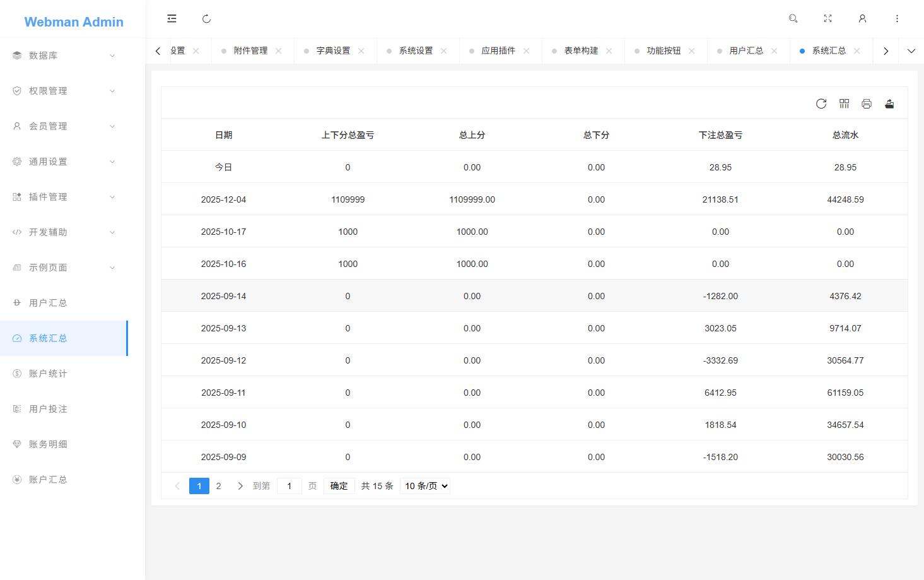Open the global search icon in the header

coord(793,18)
